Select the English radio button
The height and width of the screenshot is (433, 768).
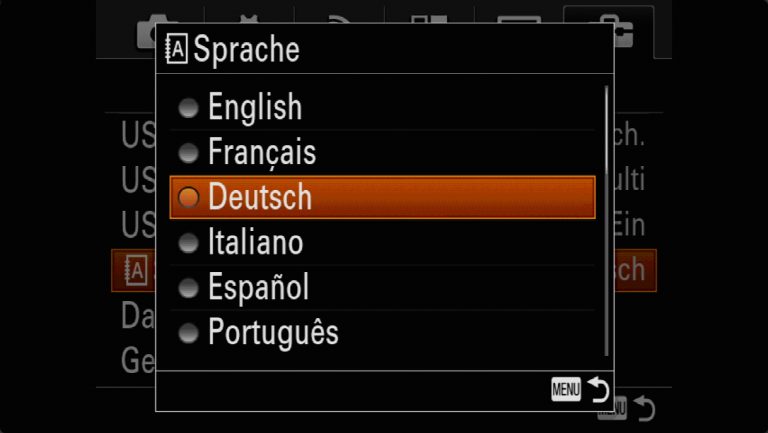pyautogui.click(x=189, y=108)
